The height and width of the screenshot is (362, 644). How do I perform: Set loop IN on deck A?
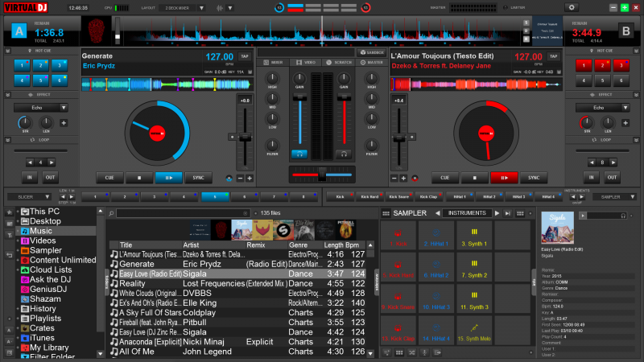(x=30, y=177)
